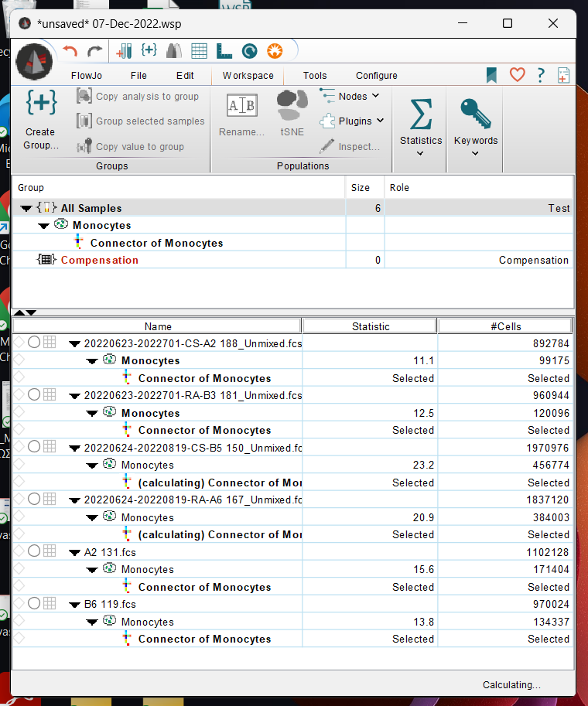Click the bookmark ribbon icon
Image resolution: width=588 pixels, height=706 pixels.
491,75
